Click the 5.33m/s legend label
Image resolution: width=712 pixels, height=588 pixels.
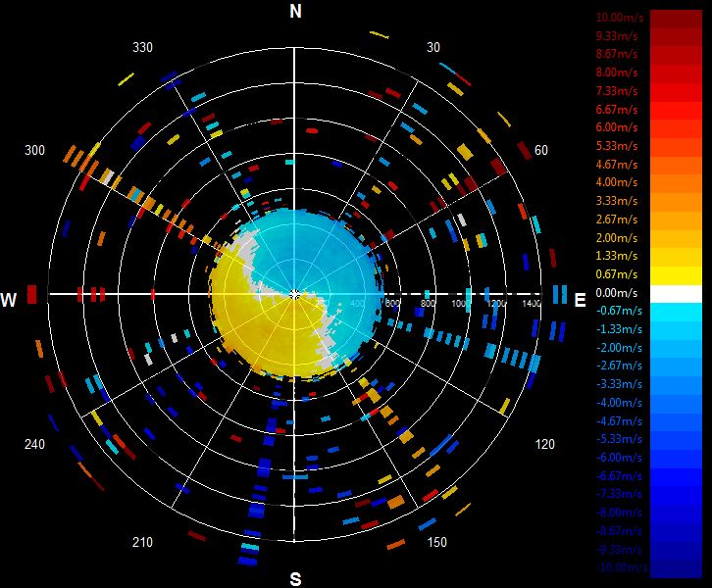[x=617, y=146]
